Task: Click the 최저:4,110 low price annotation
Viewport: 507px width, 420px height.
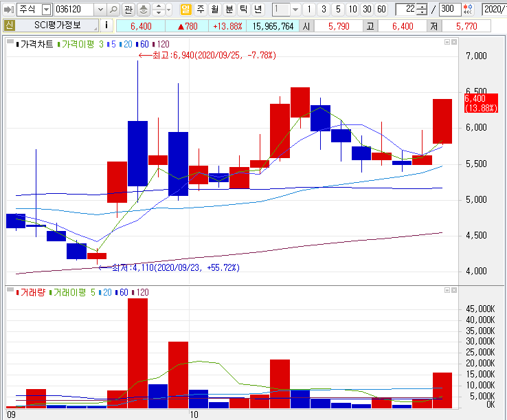Action: point(169,268)
